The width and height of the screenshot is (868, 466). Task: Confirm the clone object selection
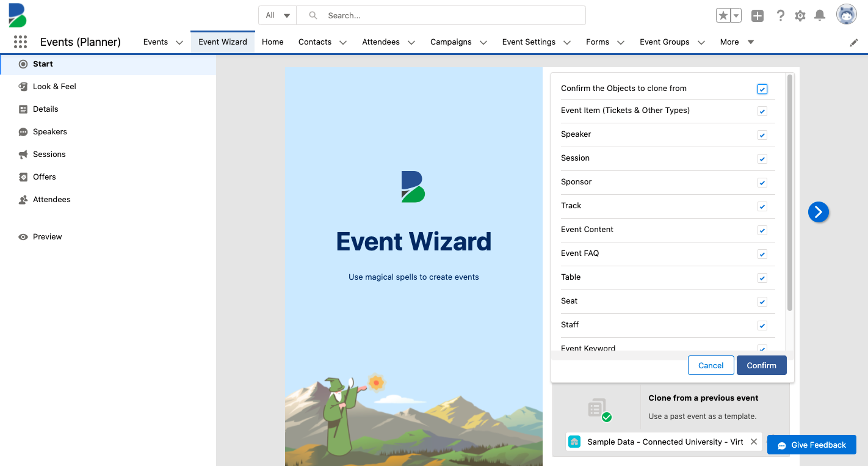click(x=762, y=365)
